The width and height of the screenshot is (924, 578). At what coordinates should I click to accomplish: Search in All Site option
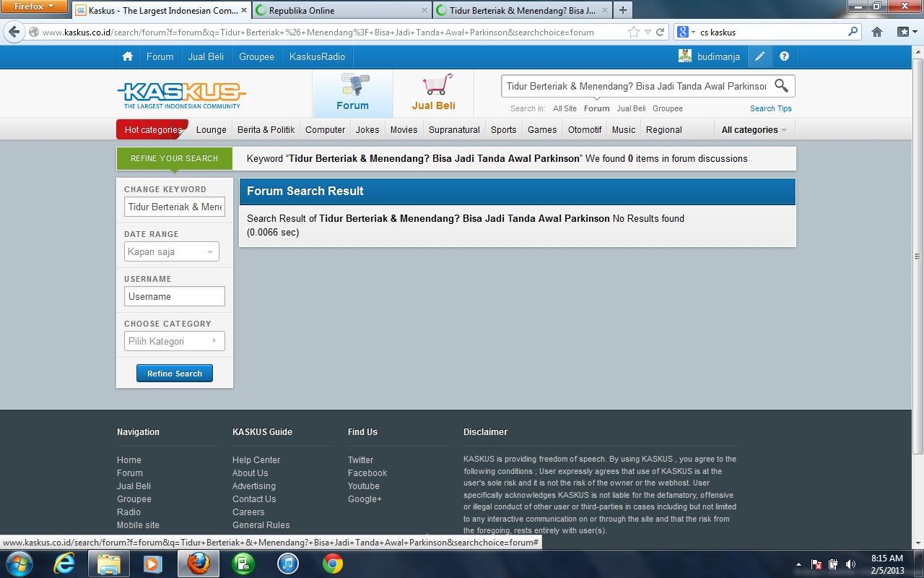(565, 108)
